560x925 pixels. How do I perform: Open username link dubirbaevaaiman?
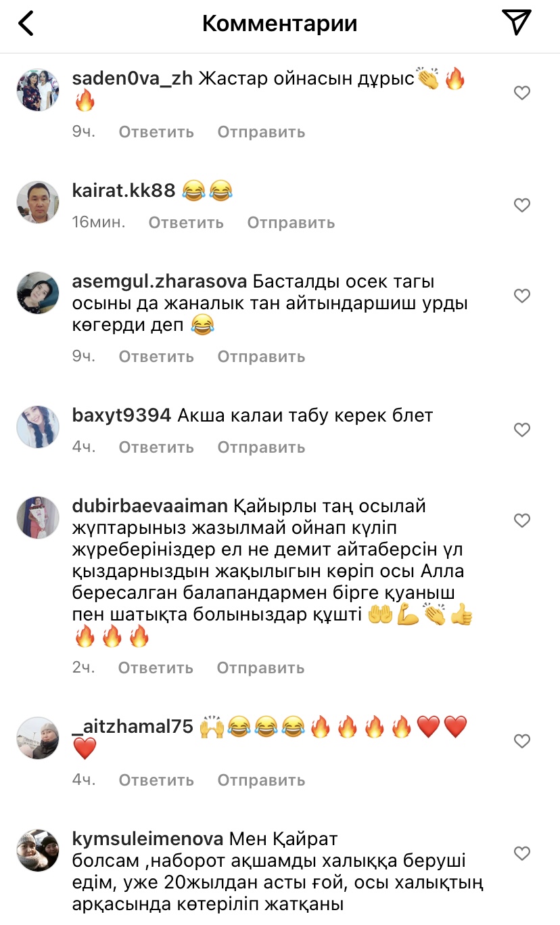tap(151, 506)
